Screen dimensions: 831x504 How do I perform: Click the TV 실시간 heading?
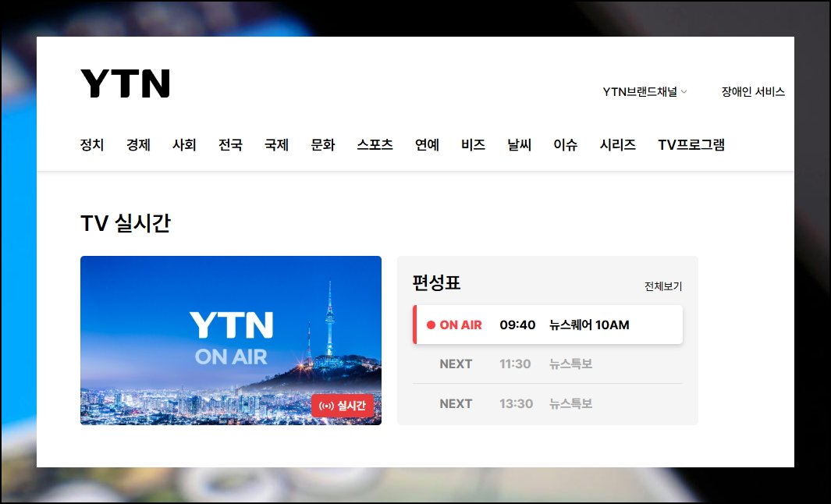126,223
